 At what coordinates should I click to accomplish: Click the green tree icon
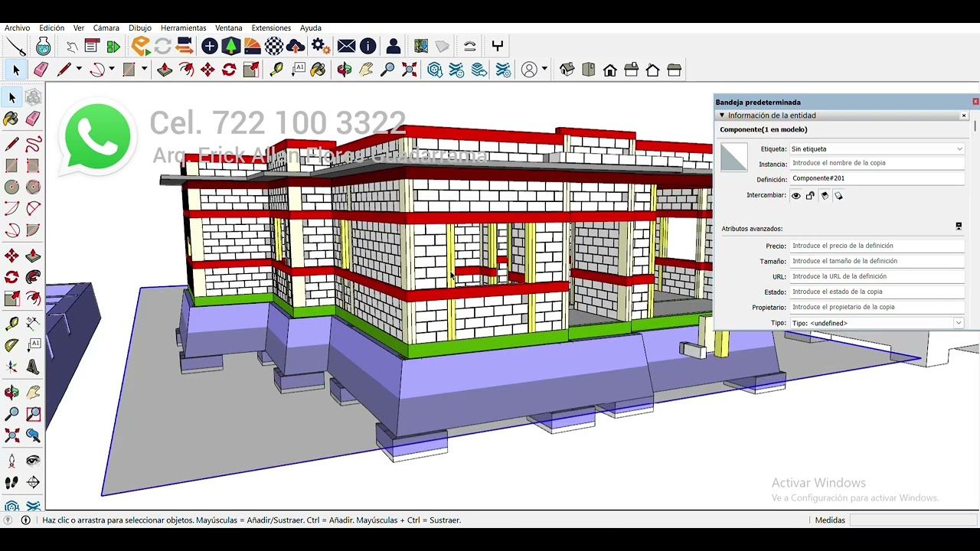[230, 46]
